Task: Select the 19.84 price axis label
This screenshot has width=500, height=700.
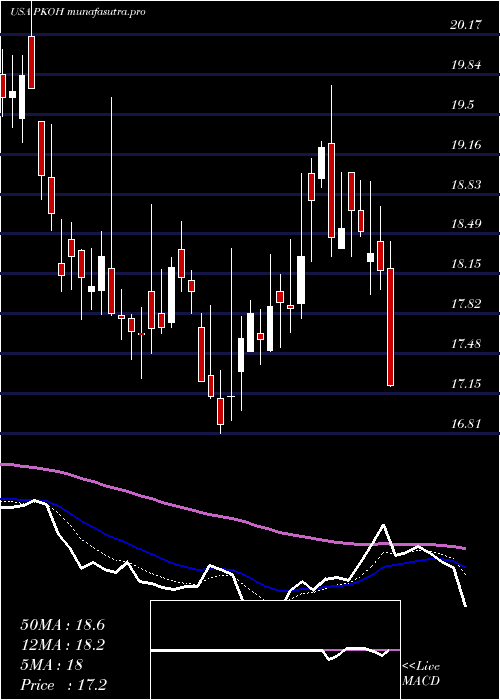Action: click(x=466, y=65)
